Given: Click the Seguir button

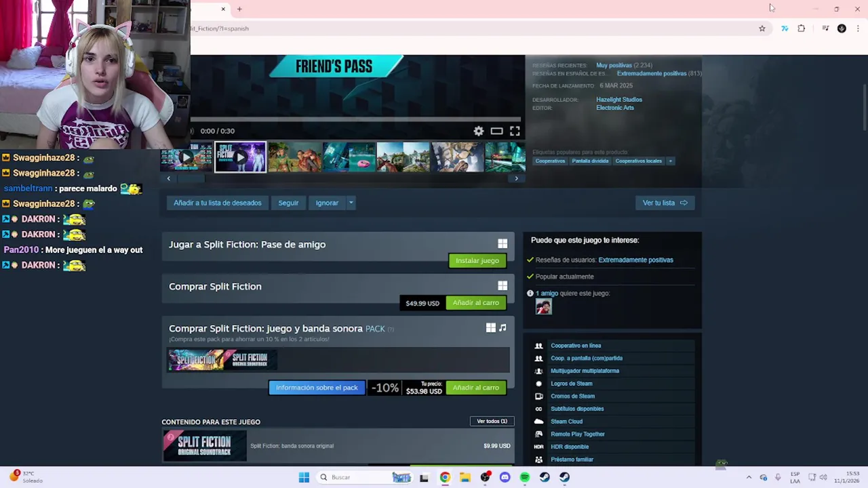Looking at the screenshot, I should [288, 203].
